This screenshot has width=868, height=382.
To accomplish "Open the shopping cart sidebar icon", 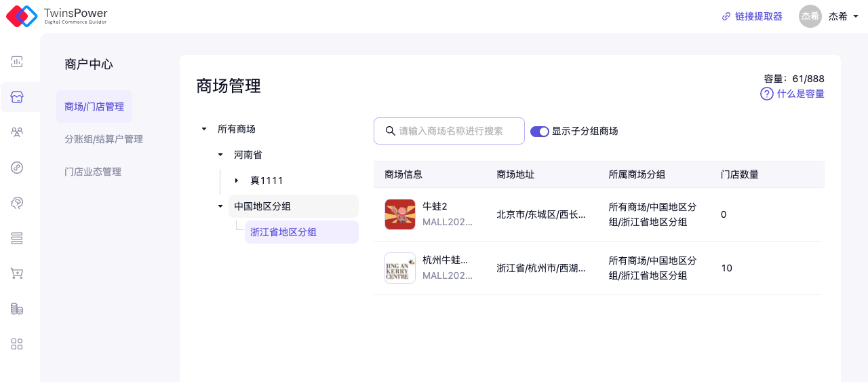I will (17, 273).
